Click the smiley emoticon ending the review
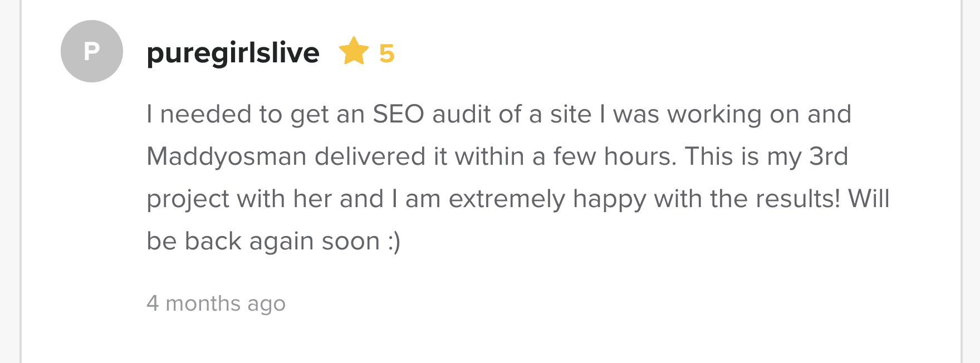 (394, 241)
